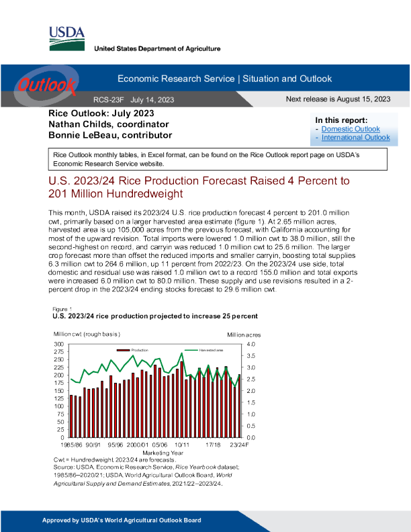Click the red Outlook logo graphic

point(46,85)
